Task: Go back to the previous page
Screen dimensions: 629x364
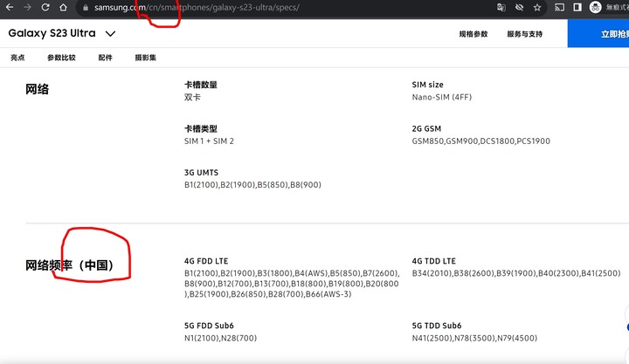Action: tap(9, 7)
